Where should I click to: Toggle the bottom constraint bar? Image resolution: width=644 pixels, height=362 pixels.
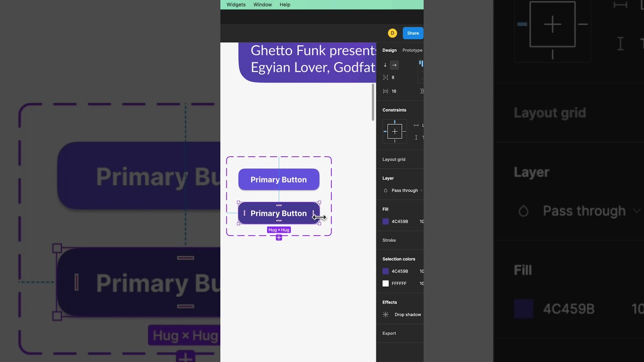point(394,141)
